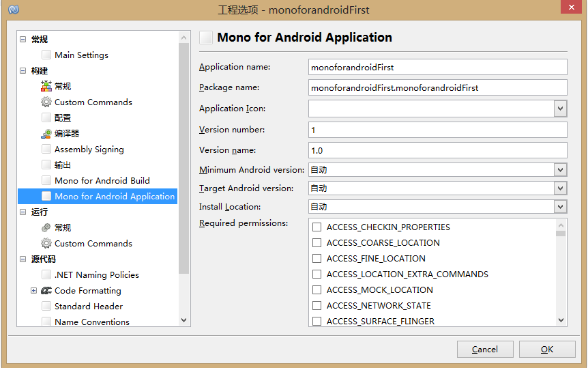Screen dimensions: 588x368
Task: Click the build 常规 blocks icon
Action: click(x=46, y=86)
